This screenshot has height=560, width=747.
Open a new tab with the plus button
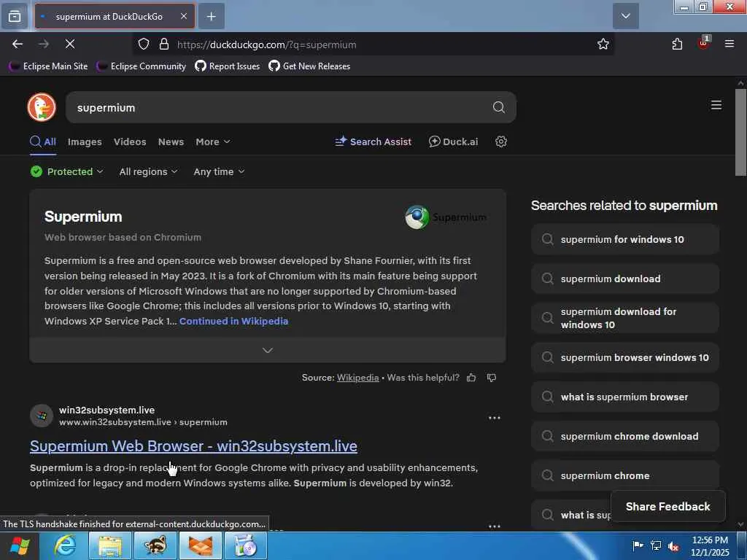click(211, 16)
